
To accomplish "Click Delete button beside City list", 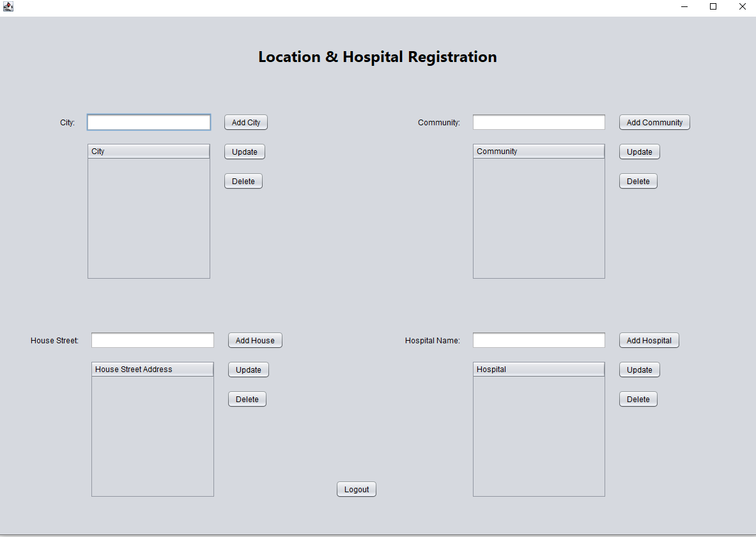I will pos(243,181).
